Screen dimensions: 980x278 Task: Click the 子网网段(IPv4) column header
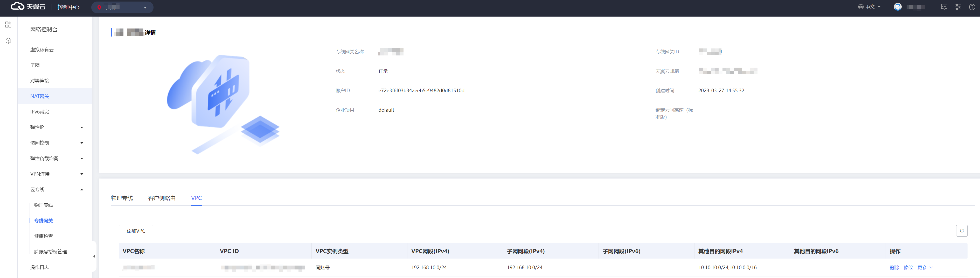tap(526, 251)
